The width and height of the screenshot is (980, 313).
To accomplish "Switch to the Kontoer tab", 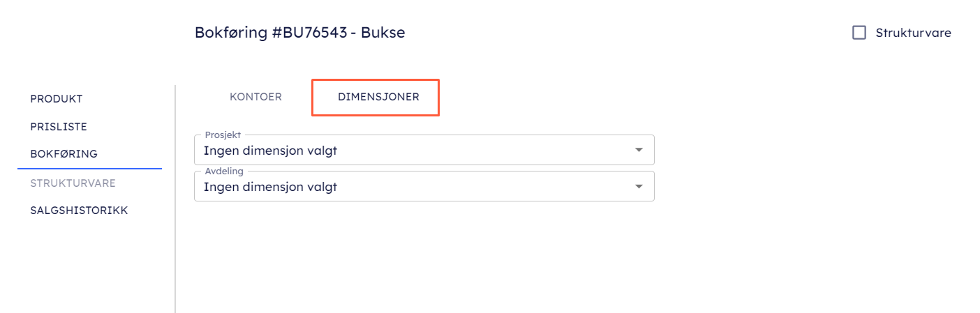I will click(255, 97).
